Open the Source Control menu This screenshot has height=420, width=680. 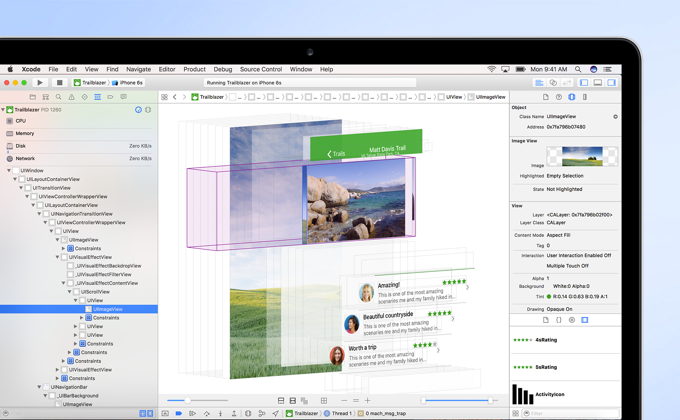click(260, 69)
